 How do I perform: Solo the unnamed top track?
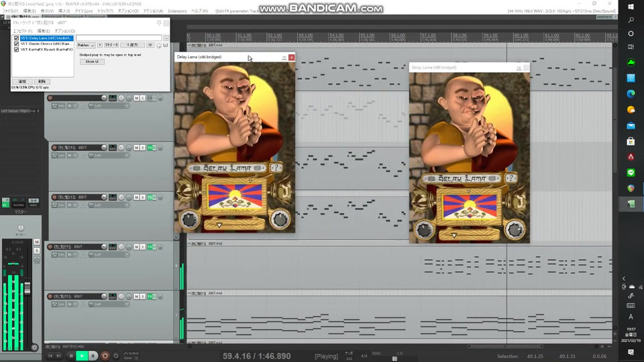pos(142,98)
